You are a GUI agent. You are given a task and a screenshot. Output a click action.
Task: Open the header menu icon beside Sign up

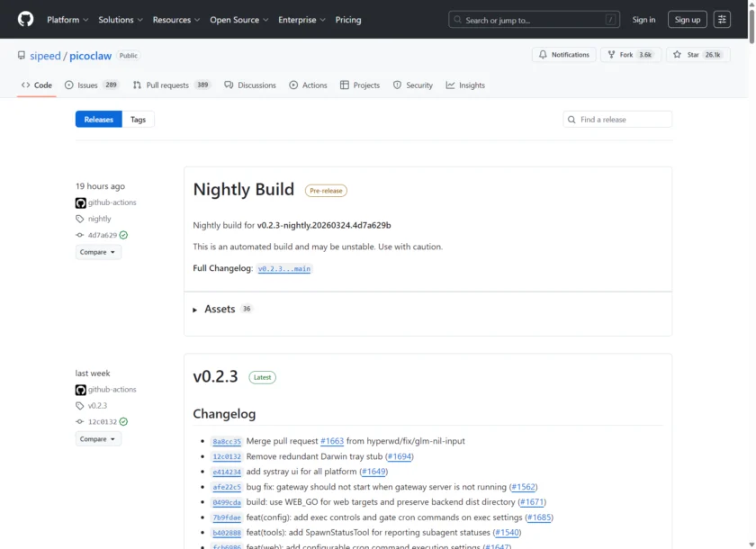[x=722, y=19]
